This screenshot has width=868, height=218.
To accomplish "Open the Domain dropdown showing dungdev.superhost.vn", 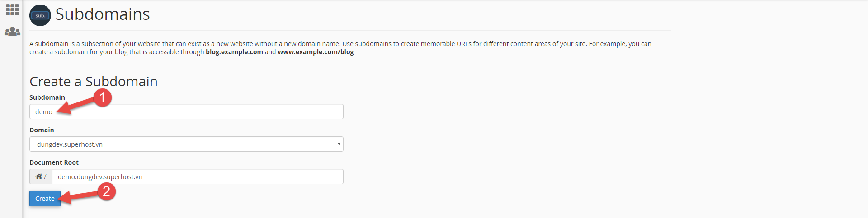I will click(186, 144).
